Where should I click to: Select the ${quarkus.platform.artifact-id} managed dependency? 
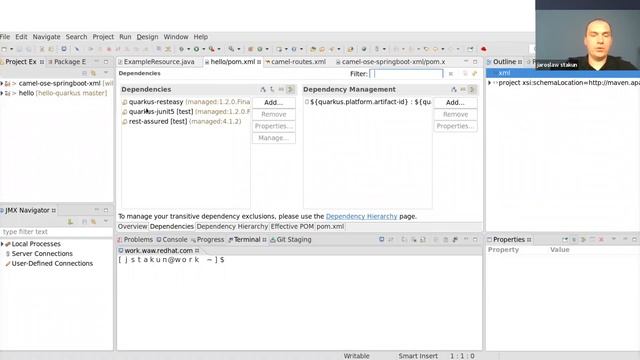(368, 102)
